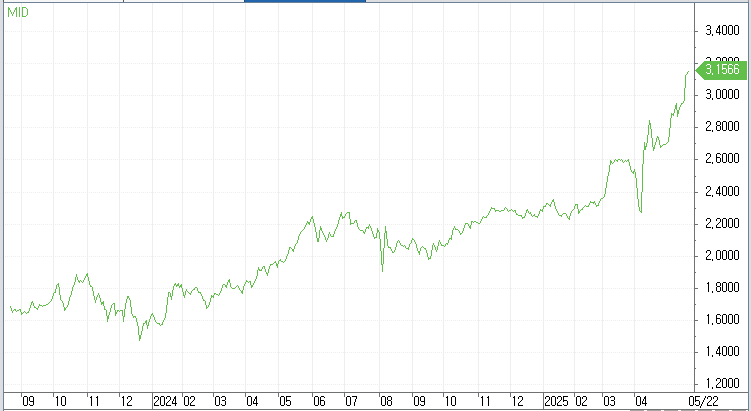Click the 3,4000 price axis label

pyautogui.click(x=722, y=31)
